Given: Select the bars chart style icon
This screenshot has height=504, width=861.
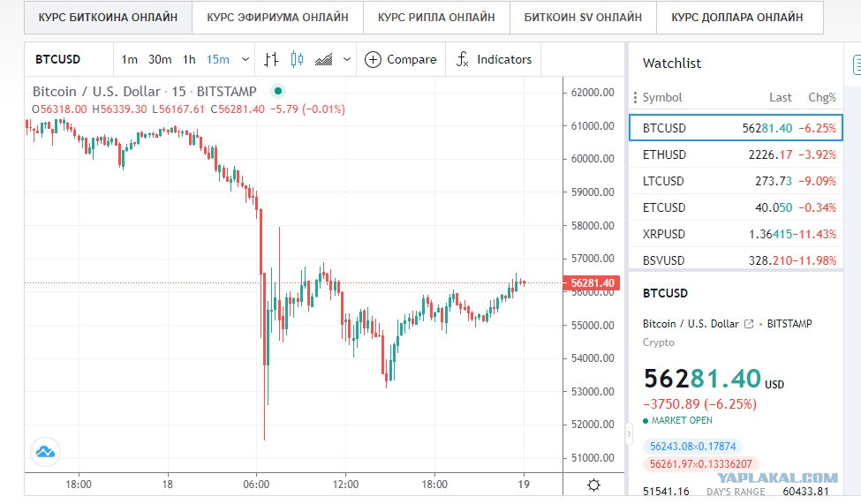Looking at the screenshot, I should (271, 59).
